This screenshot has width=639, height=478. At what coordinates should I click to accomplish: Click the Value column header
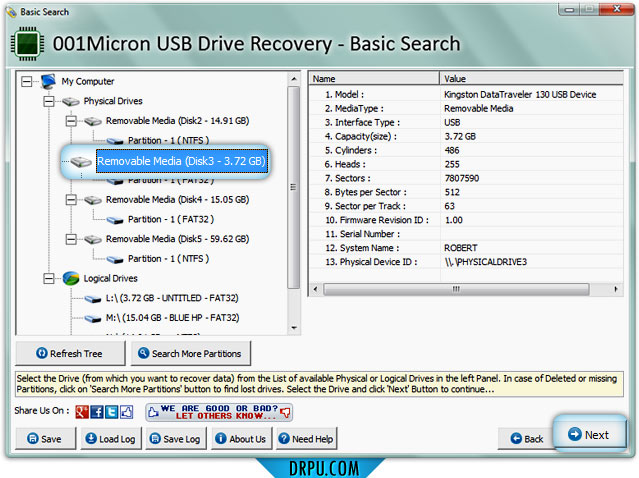[x=531, y=79]
